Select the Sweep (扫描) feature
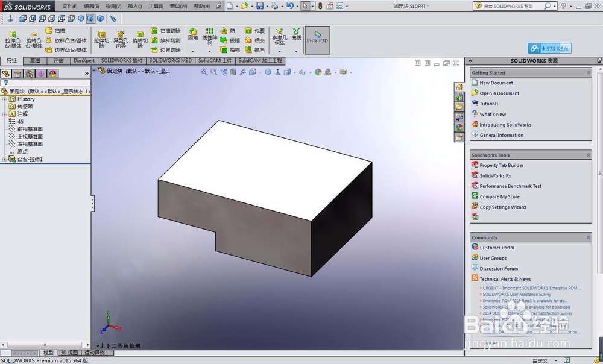603x364 pixels. 55,31
